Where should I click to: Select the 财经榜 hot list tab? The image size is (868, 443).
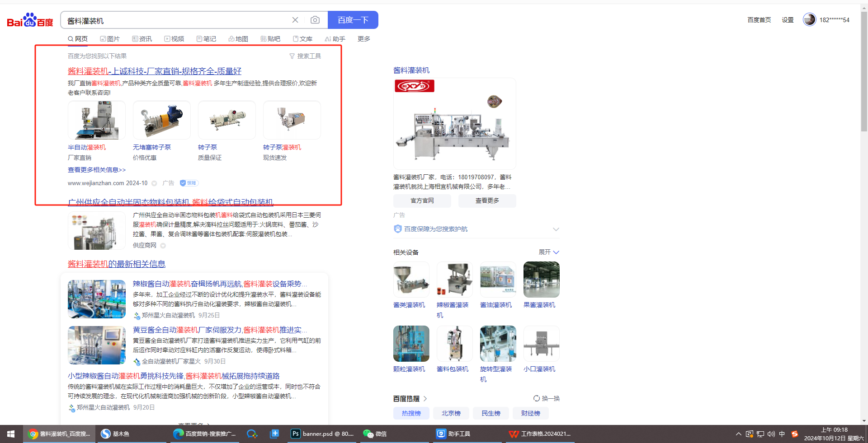(531, 413)
